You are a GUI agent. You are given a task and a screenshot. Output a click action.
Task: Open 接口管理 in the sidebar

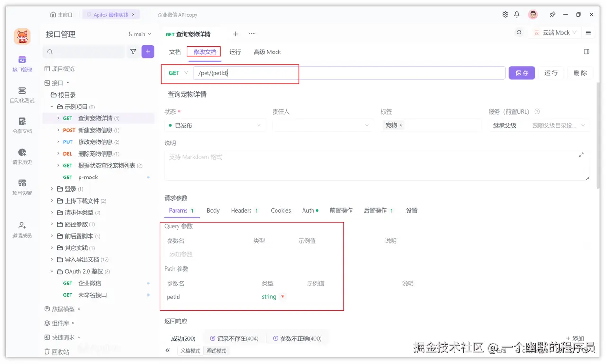click(x=22, y=64)
